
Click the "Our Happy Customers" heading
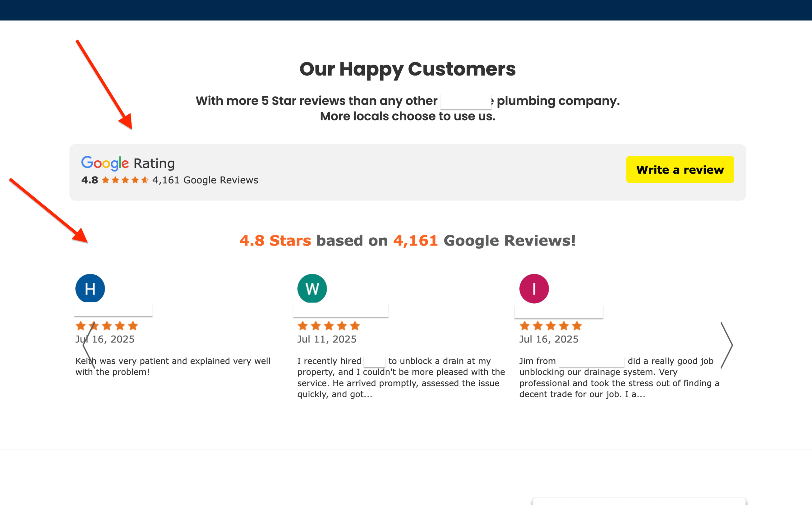pos(407,69)
